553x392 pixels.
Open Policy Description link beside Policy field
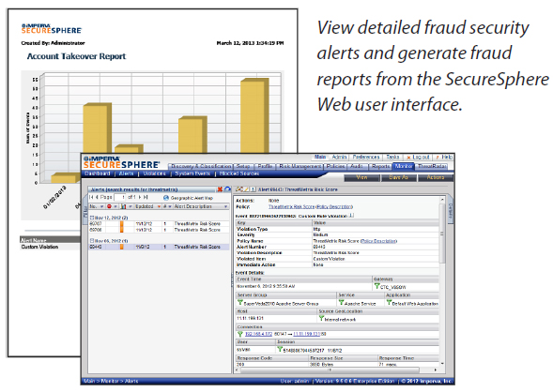pos(334,206)
